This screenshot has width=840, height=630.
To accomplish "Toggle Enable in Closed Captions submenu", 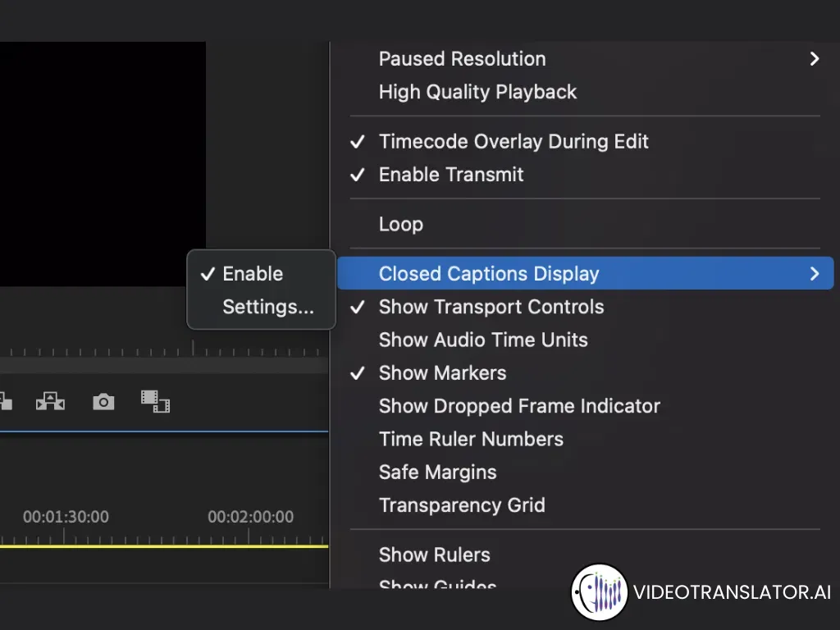I will click(x=261, y=274).
